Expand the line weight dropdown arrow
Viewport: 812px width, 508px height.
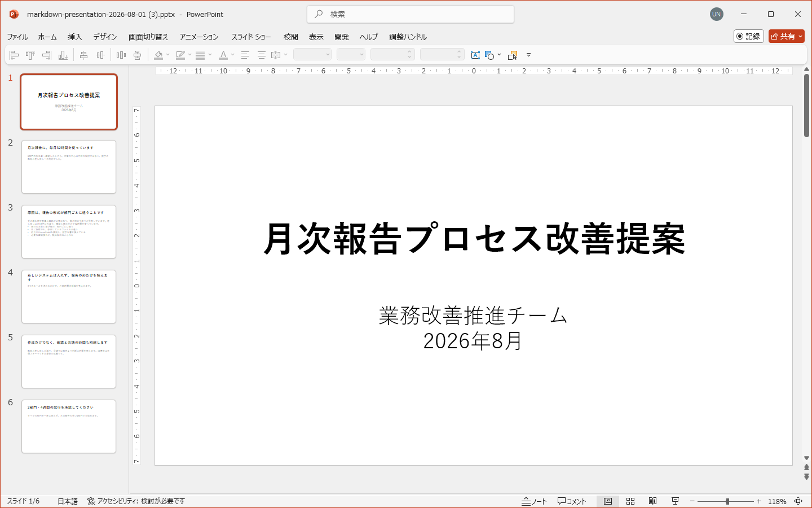(x=210, y=55)
